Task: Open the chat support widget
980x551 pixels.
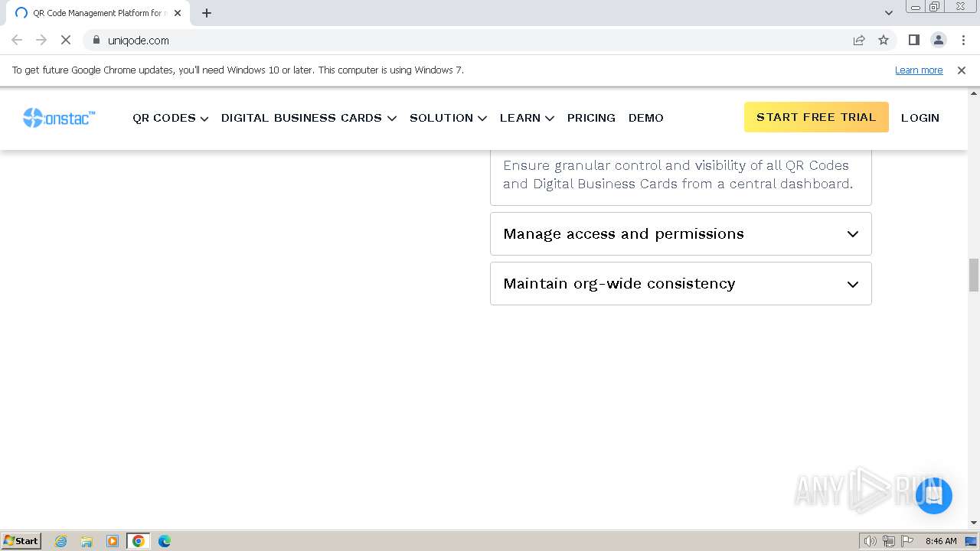Action: [933, 496]
